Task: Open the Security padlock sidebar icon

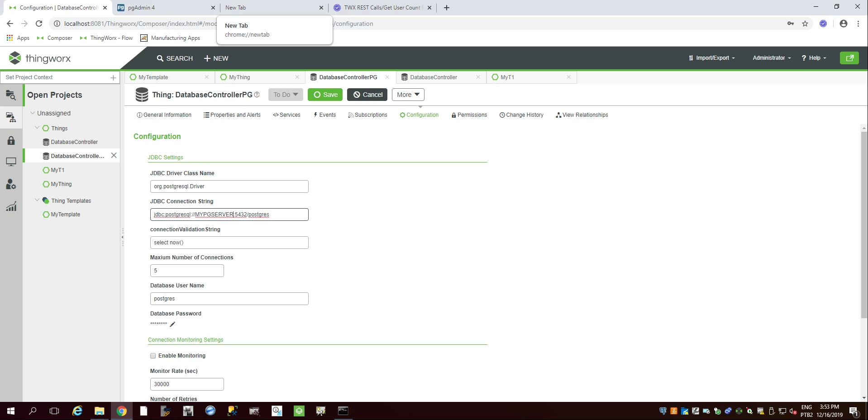Action: pyautogui.click(x=11, y=140)
